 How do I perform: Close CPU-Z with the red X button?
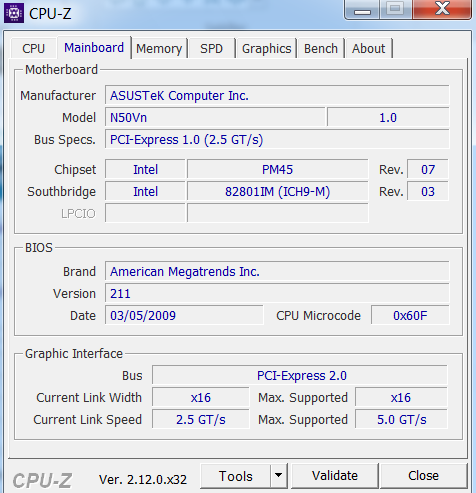(442, 9)
